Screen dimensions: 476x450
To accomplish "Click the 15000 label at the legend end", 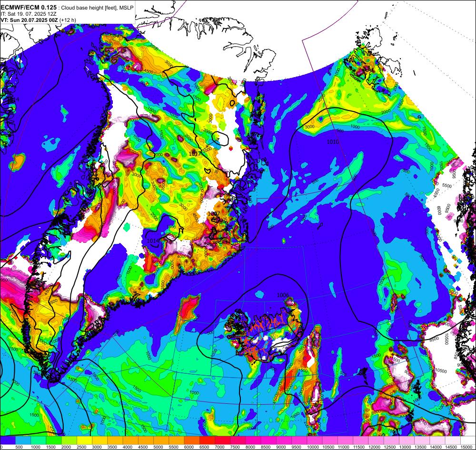I will click(466, 447).
